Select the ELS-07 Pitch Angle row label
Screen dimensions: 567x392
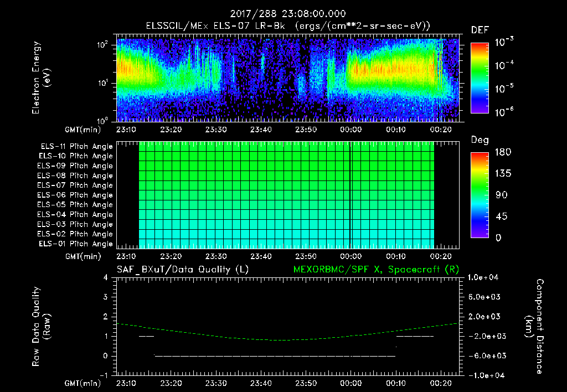click(75, 185)
